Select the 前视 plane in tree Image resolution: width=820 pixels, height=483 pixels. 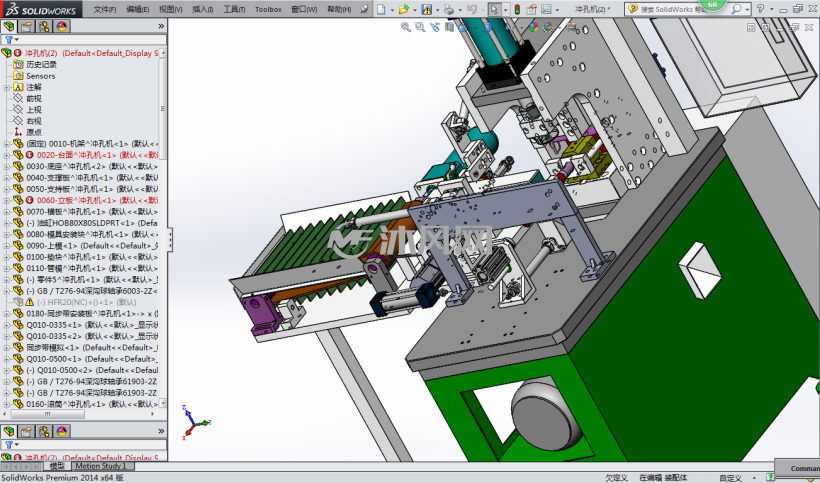click(x=34, y=98)
